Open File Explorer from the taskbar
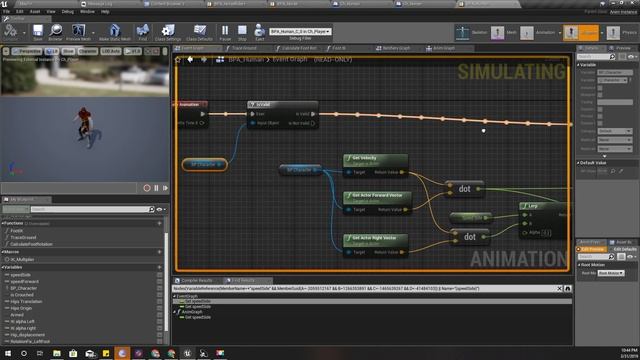Viewport: 640px width, 360px height. click(57, 353)
